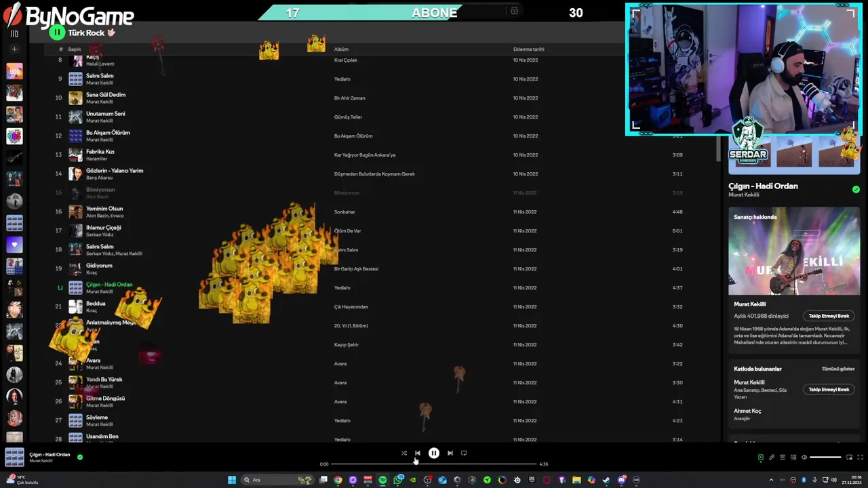Open Windows Start menu

[x=232, y=480]
